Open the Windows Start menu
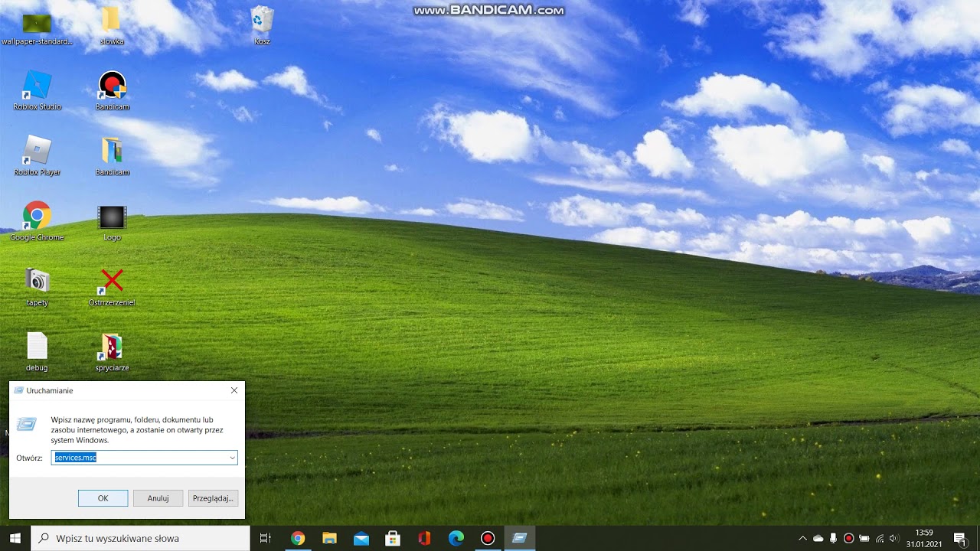 (15, 538)
